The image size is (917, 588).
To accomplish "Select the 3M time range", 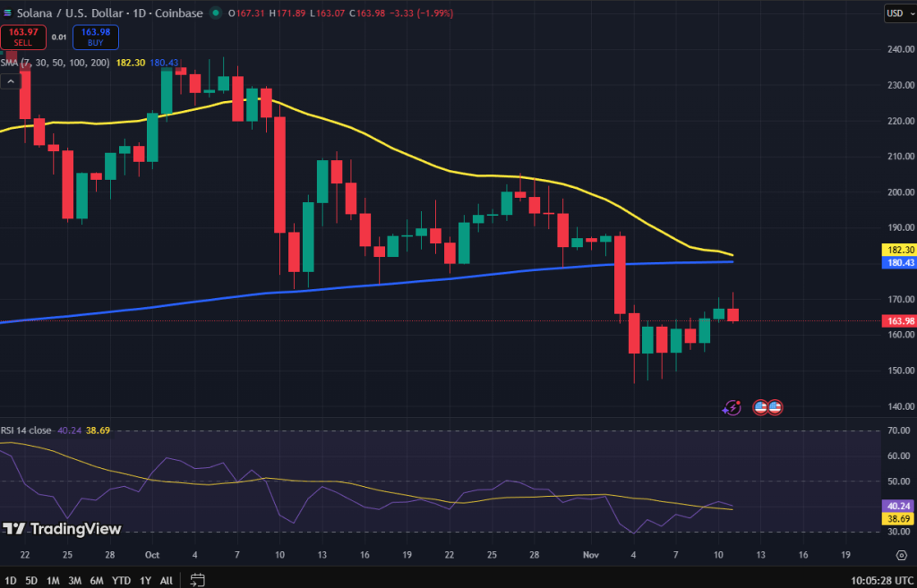I will [75, 580].
